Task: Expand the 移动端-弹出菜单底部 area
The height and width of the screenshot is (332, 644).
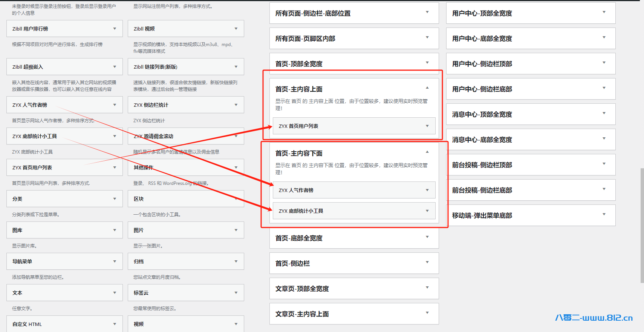Action: [x=604, y=214]
